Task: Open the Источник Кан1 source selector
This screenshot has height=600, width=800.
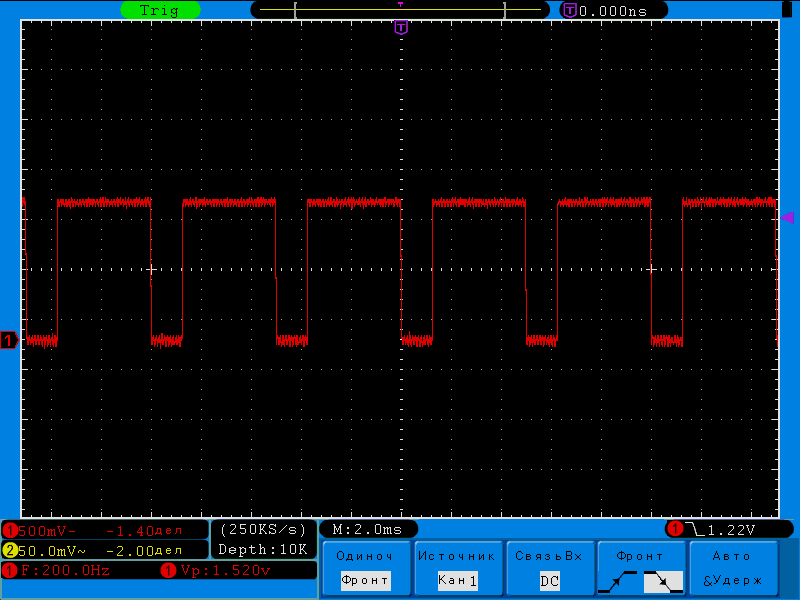Action: [457, 568]
